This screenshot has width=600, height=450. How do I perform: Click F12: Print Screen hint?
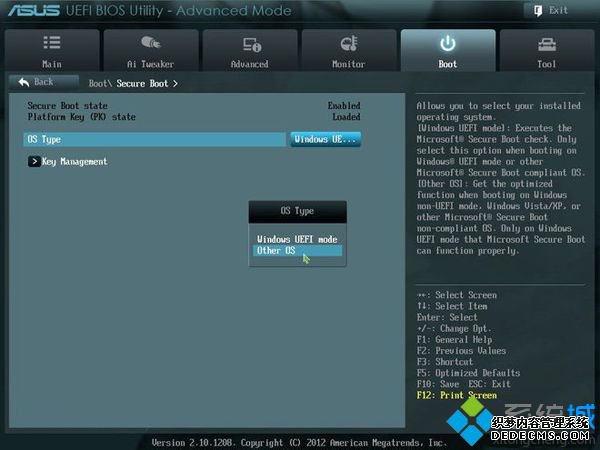click(x=457, y=395)
